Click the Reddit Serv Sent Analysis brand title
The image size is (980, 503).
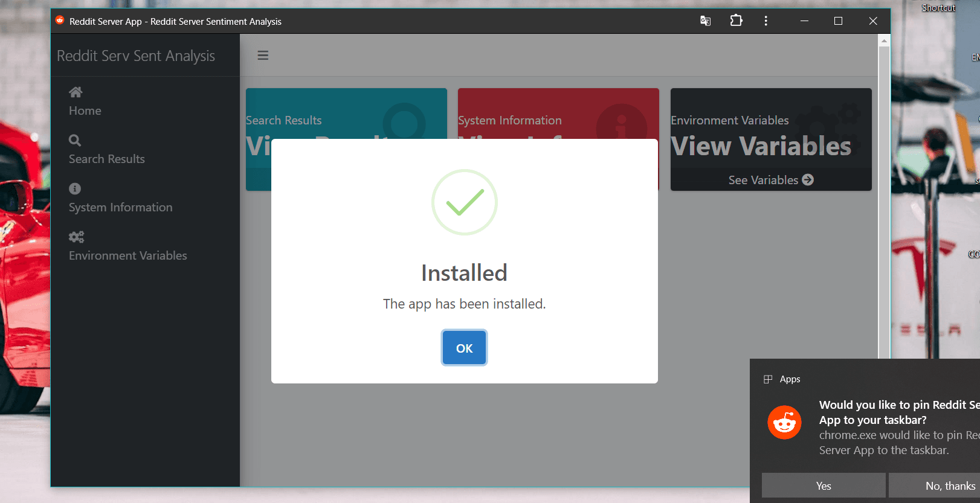point(136,56)
